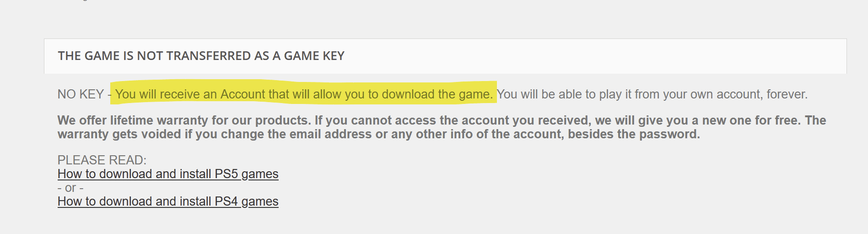This screenshot has width=868, height=234.
Task: Click the word 'Account' in highlighted text
Action: point(243,94)
